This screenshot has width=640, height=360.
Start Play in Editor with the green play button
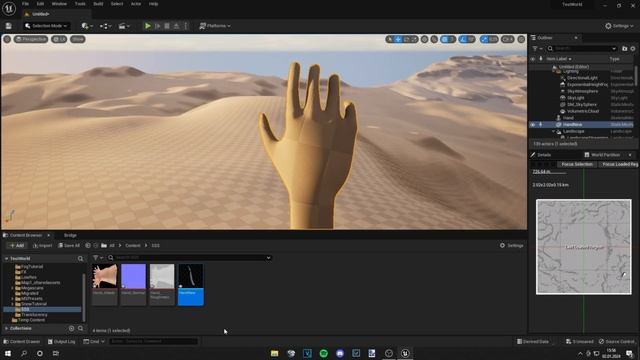click(148, 26)
